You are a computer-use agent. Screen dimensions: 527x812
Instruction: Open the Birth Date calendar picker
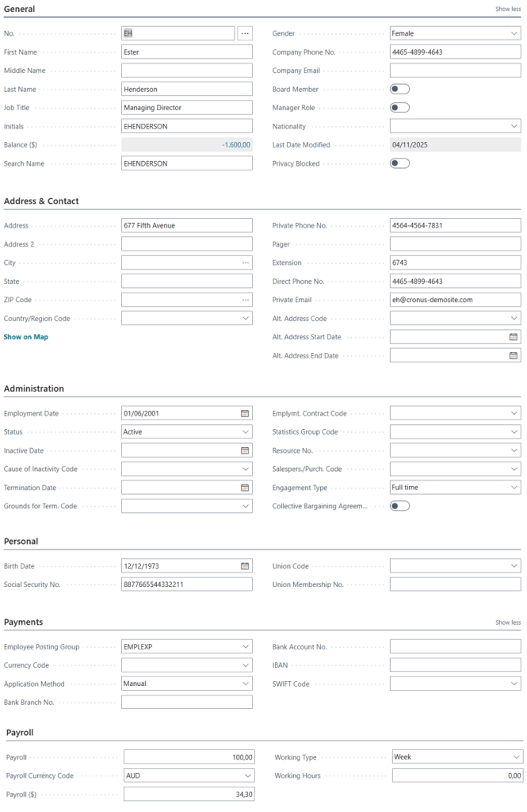point(245,566)
